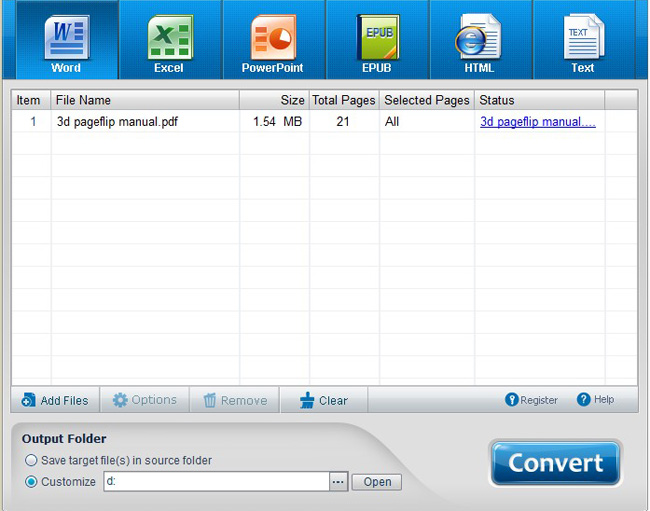Browse for folder with the ellipsis button
The image size is (650, 511).
tap(338, 482)
